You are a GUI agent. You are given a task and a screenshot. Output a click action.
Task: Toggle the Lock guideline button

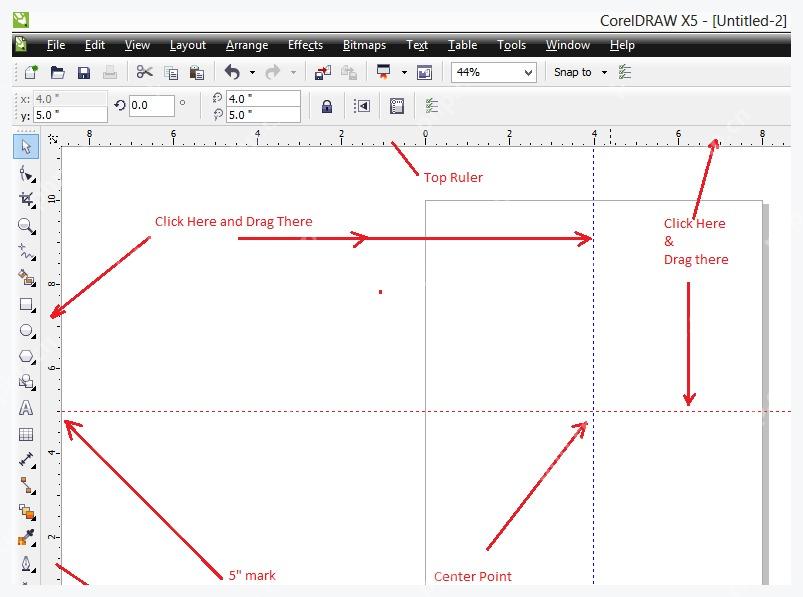pos(327,106)
